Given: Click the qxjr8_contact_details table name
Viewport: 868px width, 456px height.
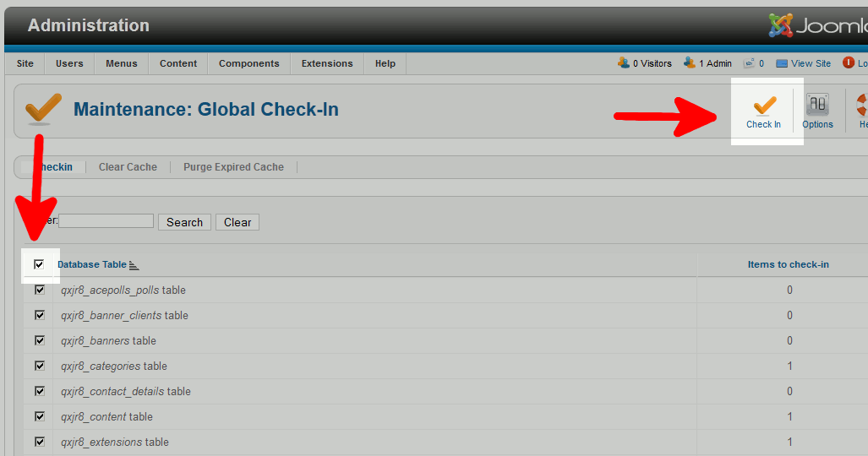Looking at the screenshot, I should [126, 392].
